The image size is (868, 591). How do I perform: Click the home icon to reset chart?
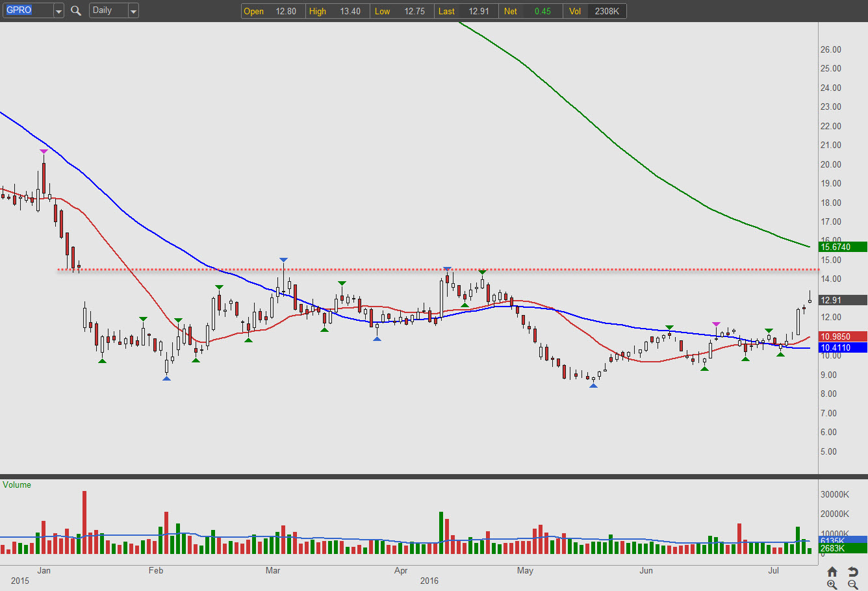[832, 572]
